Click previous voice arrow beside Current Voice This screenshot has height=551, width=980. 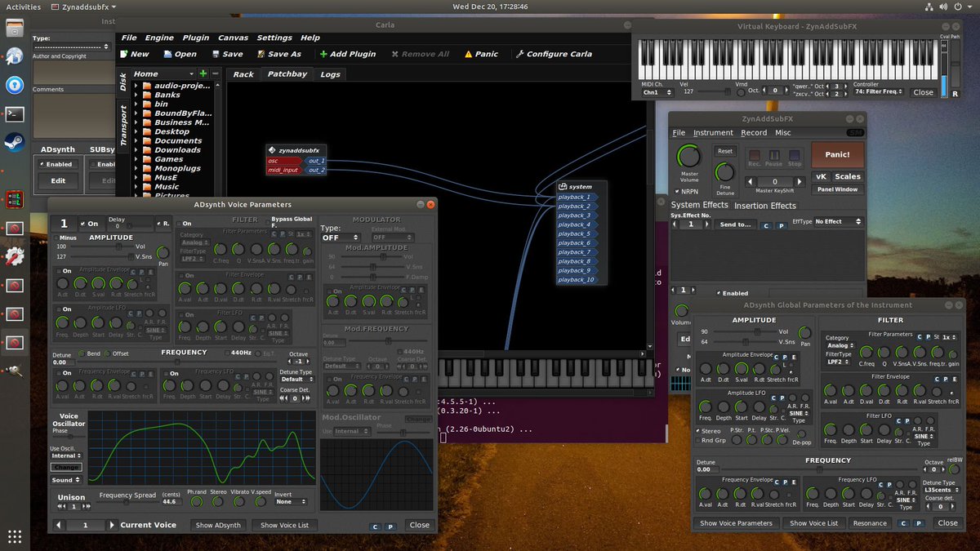point(59,525)
